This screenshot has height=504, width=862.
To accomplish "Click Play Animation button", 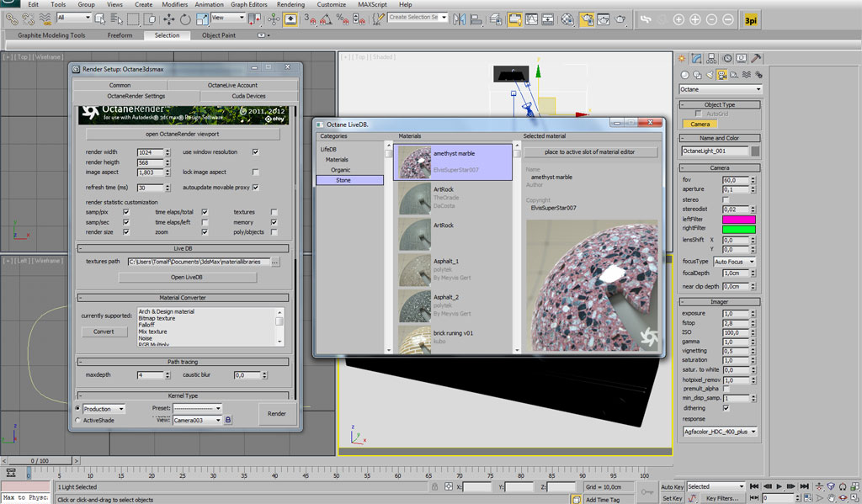I will coord(779,486).
